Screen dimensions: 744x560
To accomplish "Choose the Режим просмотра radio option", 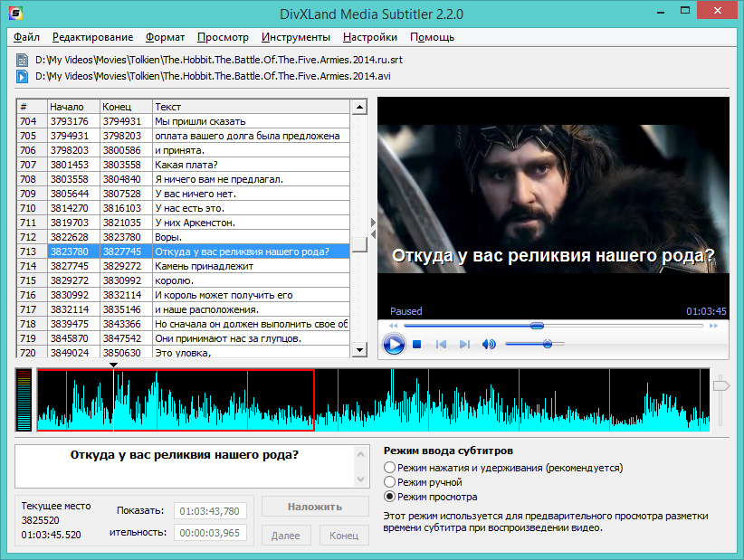I will pyautogui.click(x=390, y=497).
